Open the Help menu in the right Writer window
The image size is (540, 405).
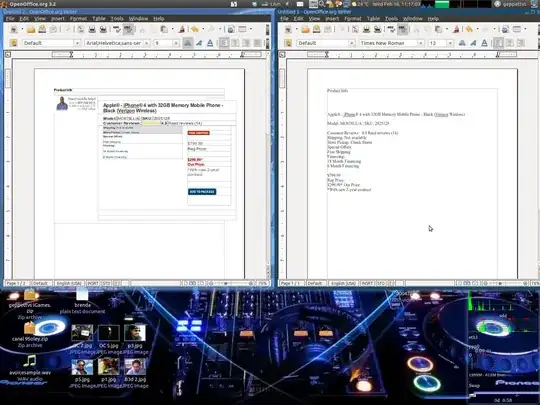coord(433,19)
